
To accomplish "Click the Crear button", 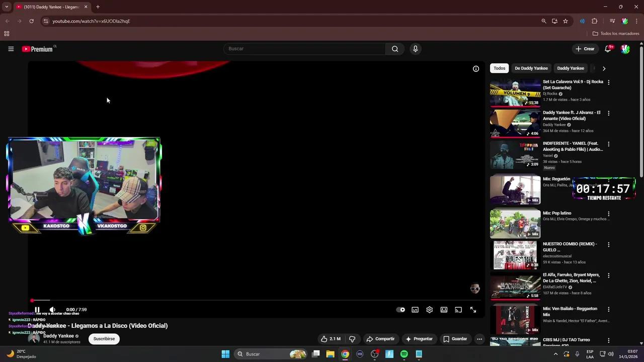I will click(585, 49).
